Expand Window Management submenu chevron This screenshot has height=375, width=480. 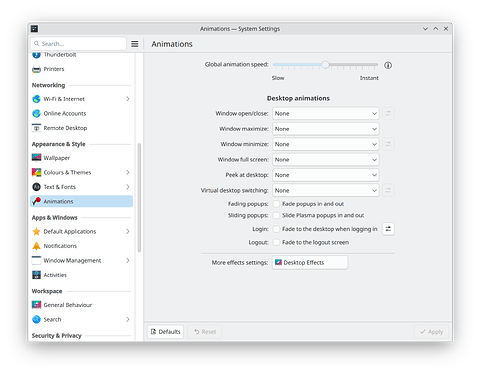[x=128, y=260]
